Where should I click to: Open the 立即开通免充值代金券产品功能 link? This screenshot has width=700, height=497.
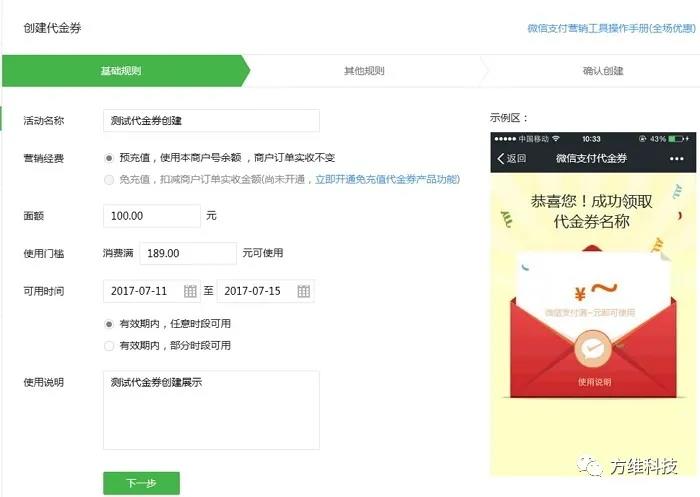[388, 180]
